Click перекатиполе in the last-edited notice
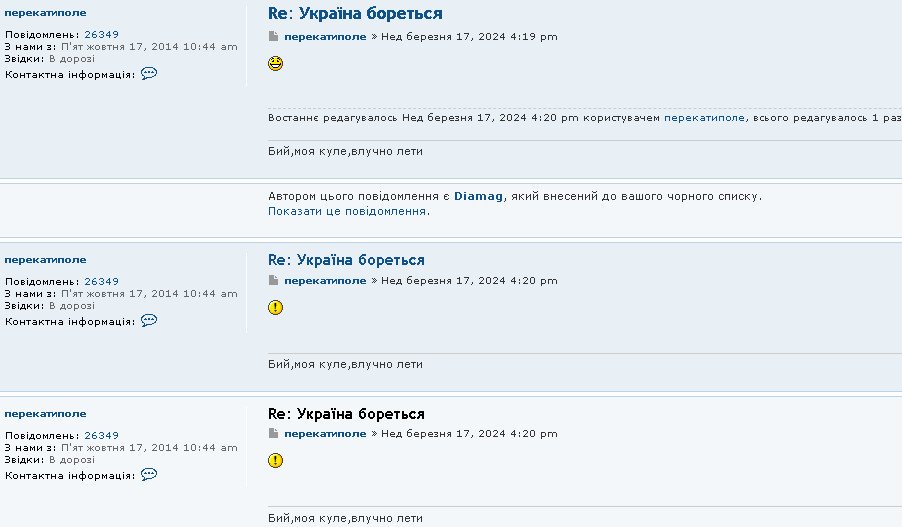The image size is (902, 527). tap(704, 117)
